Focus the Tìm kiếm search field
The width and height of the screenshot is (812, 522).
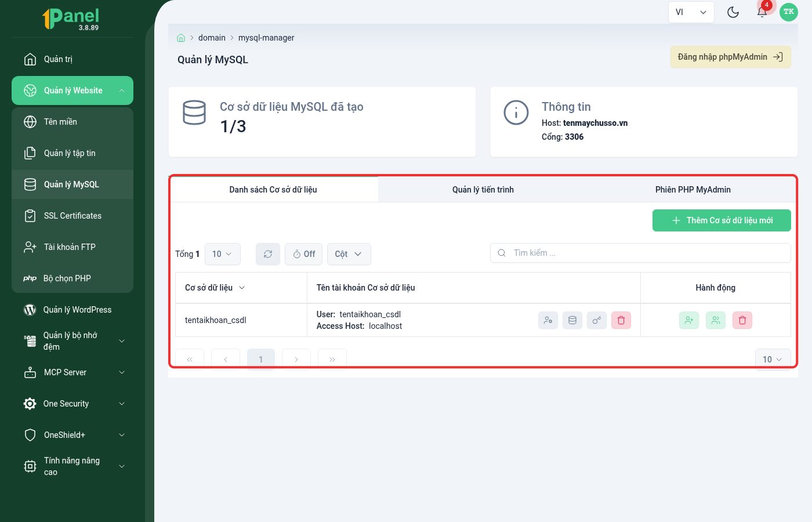coord(640,253)
